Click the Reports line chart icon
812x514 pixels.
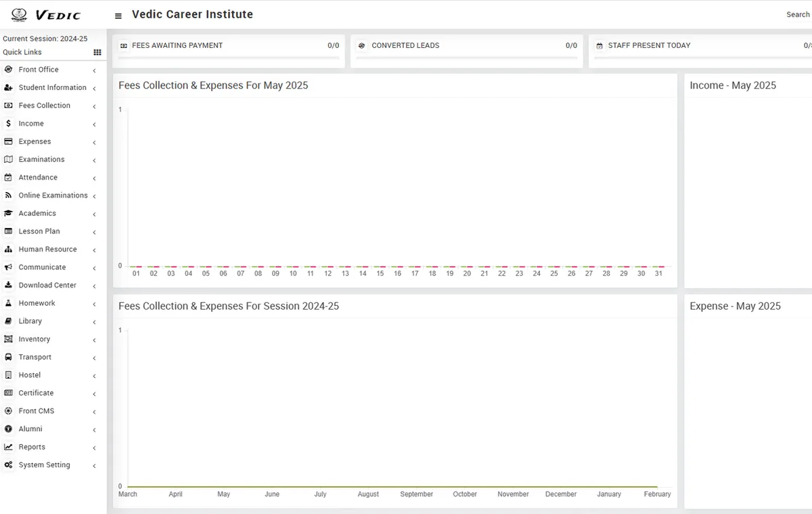click(8, 447)
